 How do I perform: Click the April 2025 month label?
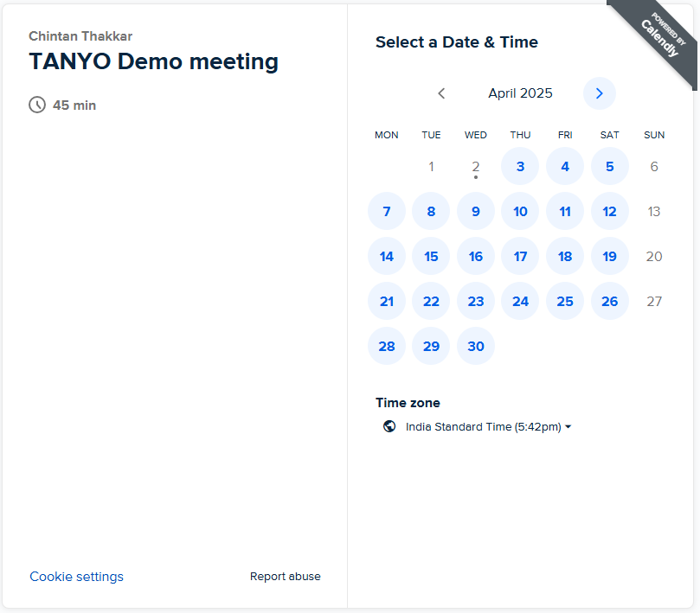pos(520,93)
